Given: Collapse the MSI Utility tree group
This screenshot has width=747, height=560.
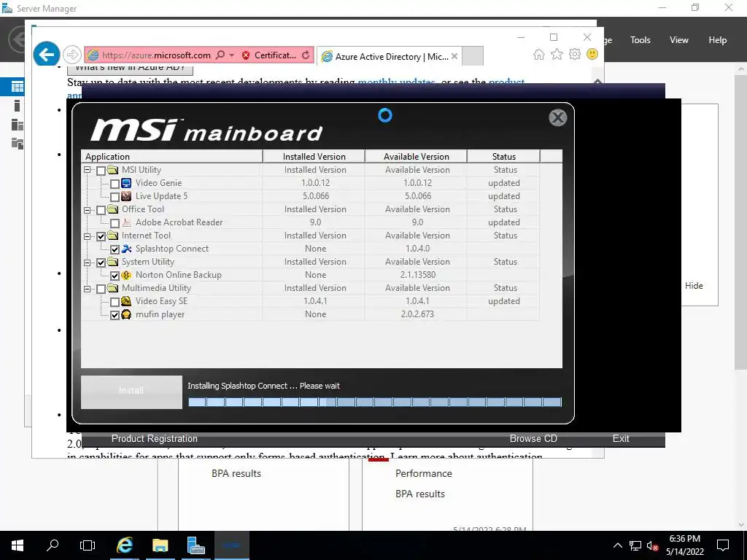Looking at the screenshot, I should 88,169.
